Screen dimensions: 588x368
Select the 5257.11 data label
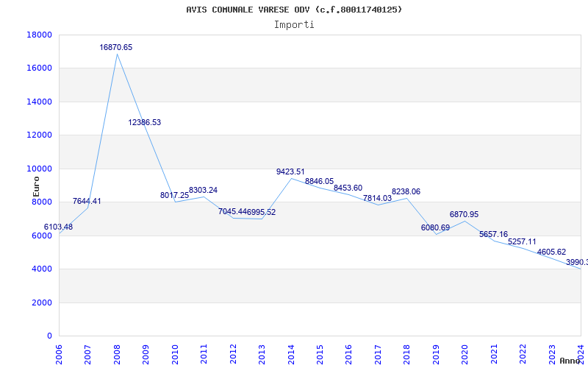(x=522, y=242)
